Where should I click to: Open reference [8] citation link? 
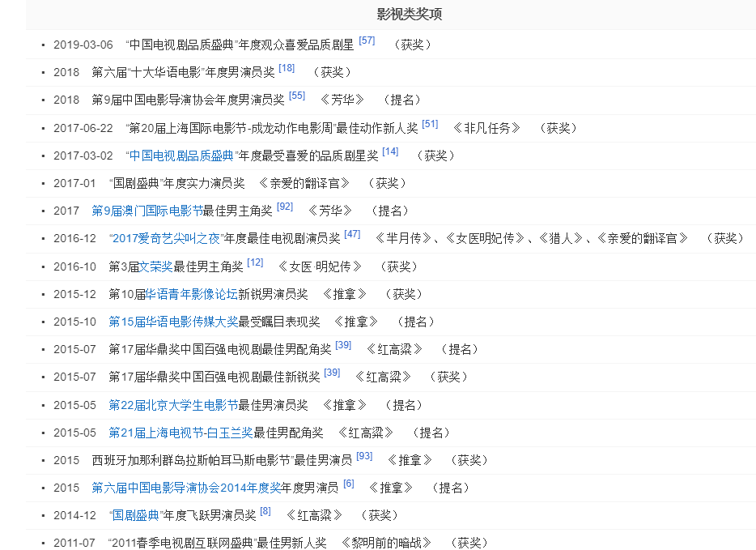click(x=265, y=511)
